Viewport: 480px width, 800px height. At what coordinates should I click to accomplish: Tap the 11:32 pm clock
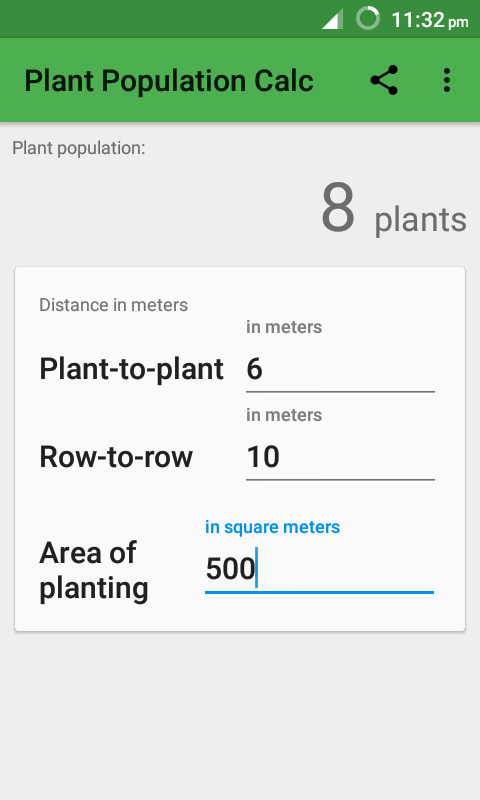pyautogui.click(x=430, y=20)
